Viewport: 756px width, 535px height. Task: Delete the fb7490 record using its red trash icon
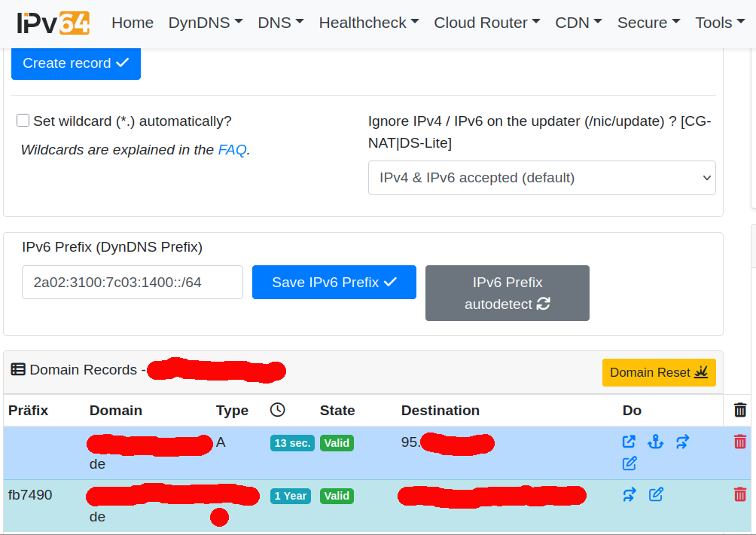click(740, 495)
